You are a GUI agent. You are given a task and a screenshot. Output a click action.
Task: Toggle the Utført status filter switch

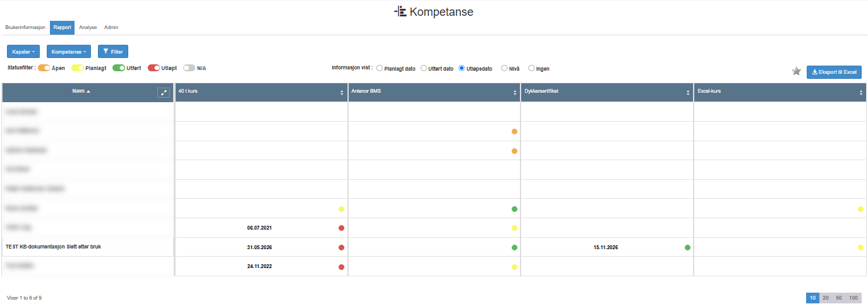118,67
